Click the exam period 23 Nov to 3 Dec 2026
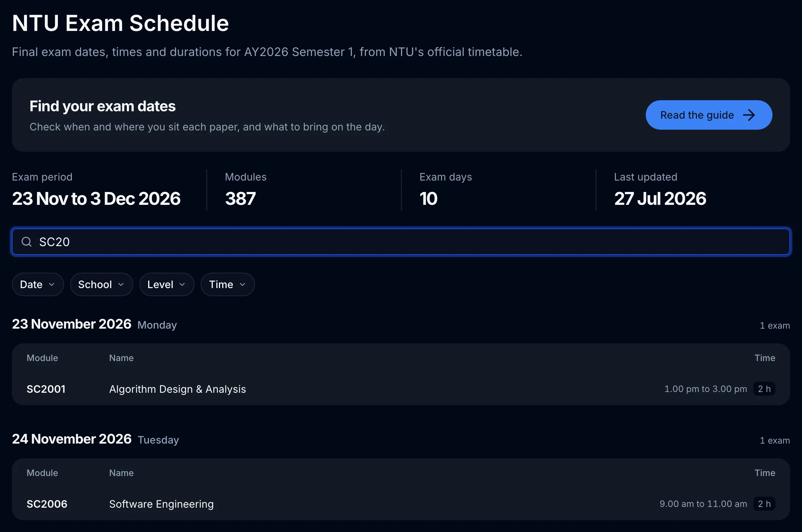This screenshot has width=802, height=532. pos(96,199)
